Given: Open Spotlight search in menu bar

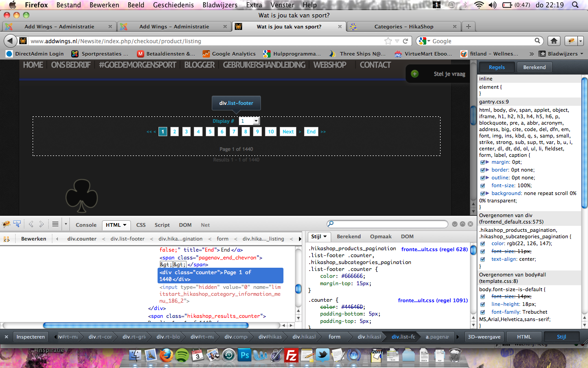Looking at the screenshot, I should click(575, 5).
